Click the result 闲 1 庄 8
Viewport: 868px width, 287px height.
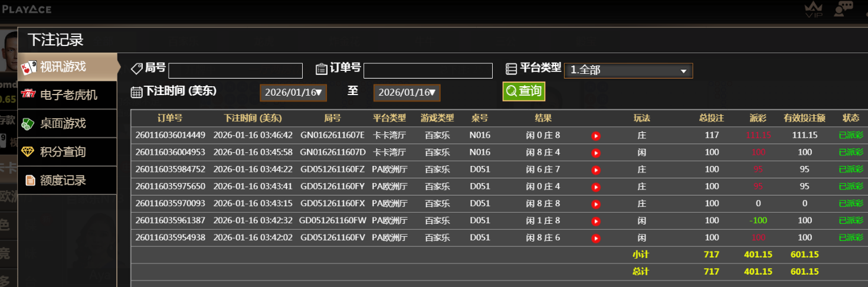[543, 221]
